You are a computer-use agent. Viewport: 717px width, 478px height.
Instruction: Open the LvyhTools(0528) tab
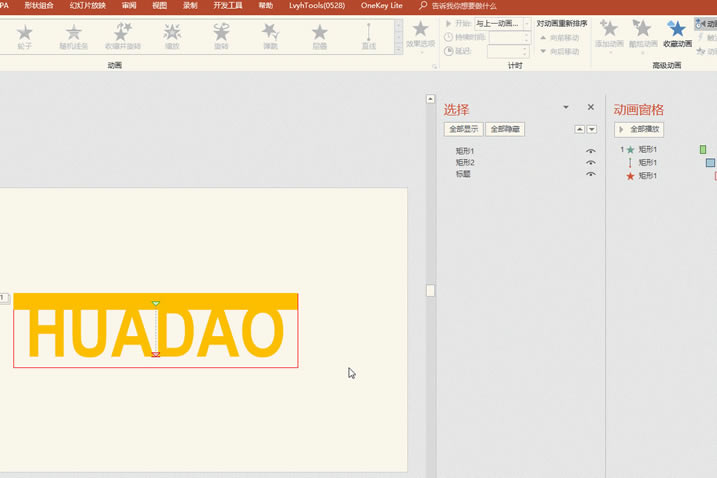[317, 5]
